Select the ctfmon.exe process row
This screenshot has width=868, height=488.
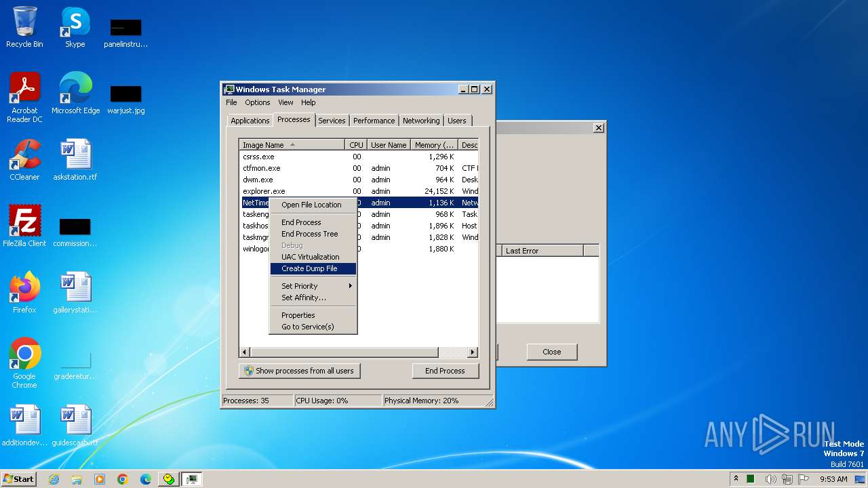359,168
